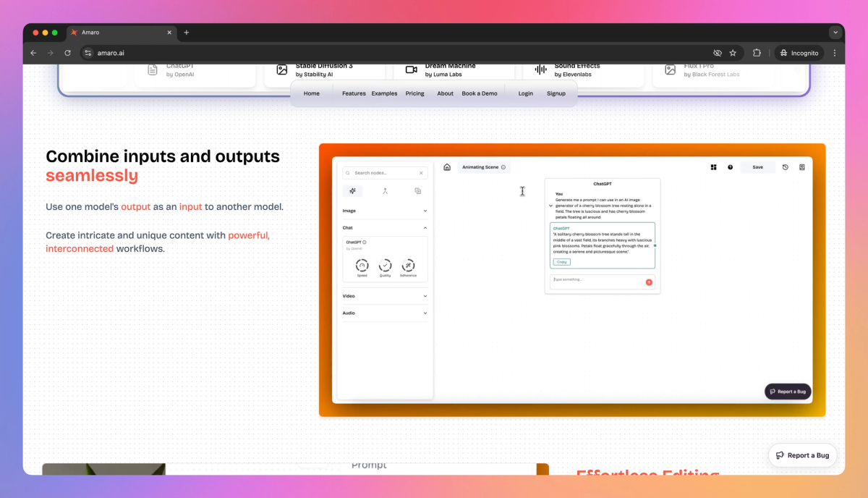Go back using the browser back arrow
This screenshot has width=868, height=498.
(x=33, y=53)
